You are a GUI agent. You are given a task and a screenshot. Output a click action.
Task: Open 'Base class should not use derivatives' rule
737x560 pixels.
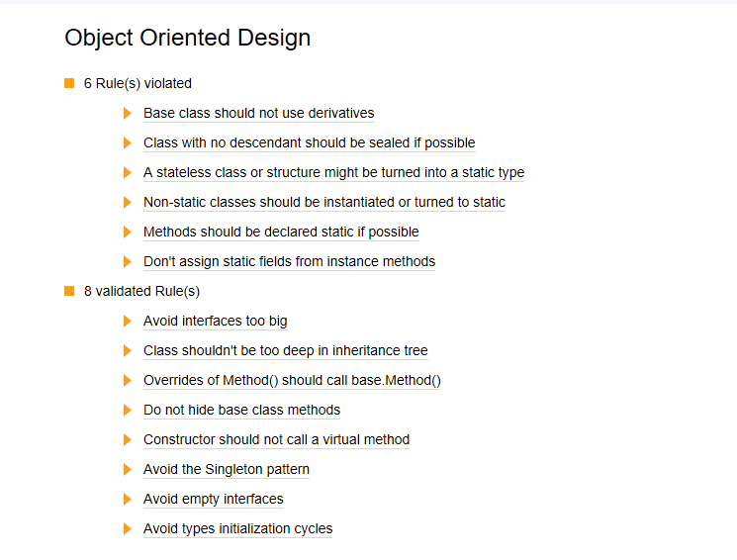tap(258, 114)
